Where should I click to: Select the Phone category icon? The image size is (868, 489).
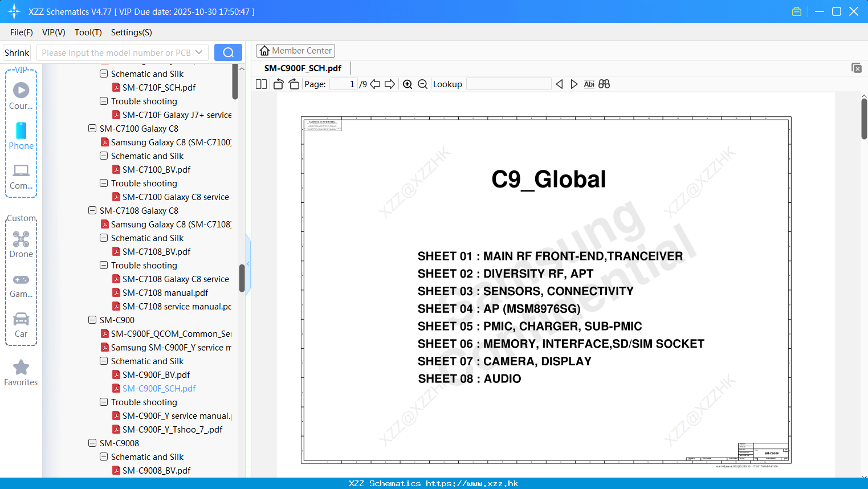21,136
